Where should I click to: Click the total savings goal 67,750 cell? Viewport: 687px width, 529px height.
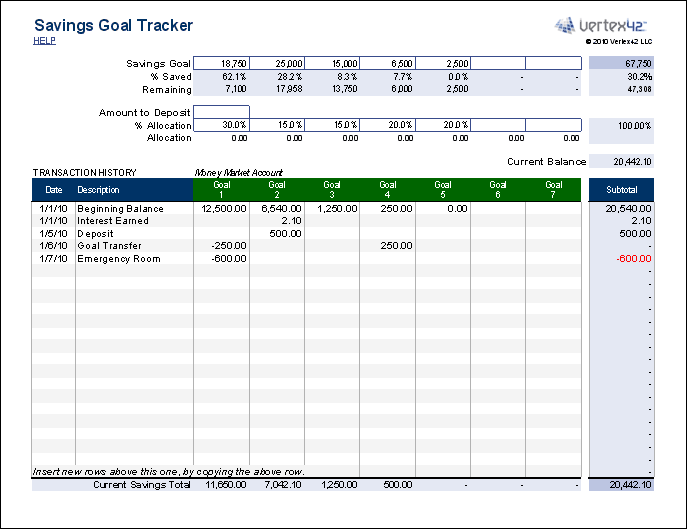(x=621, y=63)
